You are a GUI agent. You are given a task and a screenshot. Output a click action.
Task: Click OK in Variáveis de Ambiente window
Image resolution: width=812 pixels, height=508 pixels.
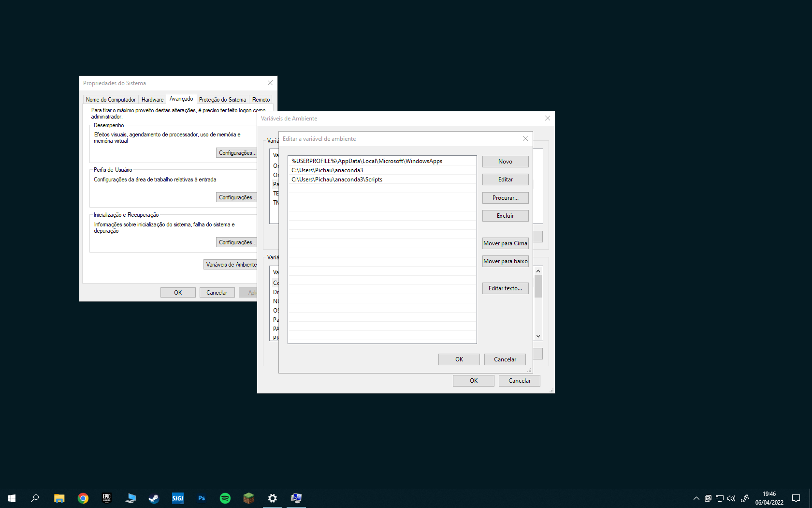(x=474, y=381)
